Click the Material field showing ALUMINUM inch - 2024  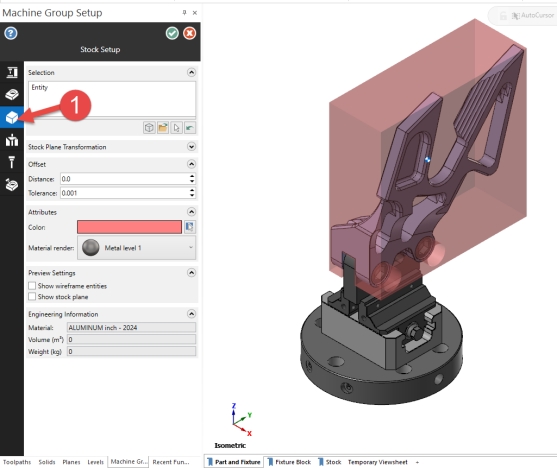click(x=131, y=328)
